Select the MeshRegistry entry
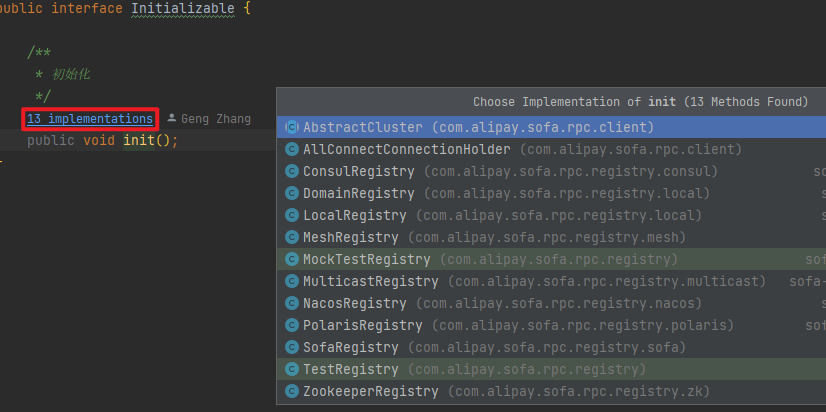The height and width of the screenshot is (412, 826). coord(551,237)
